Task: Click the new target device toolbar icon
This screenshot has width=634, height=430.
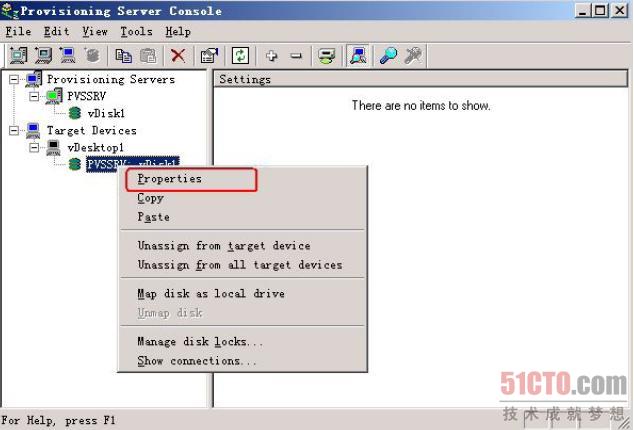Action: (43, 55)
